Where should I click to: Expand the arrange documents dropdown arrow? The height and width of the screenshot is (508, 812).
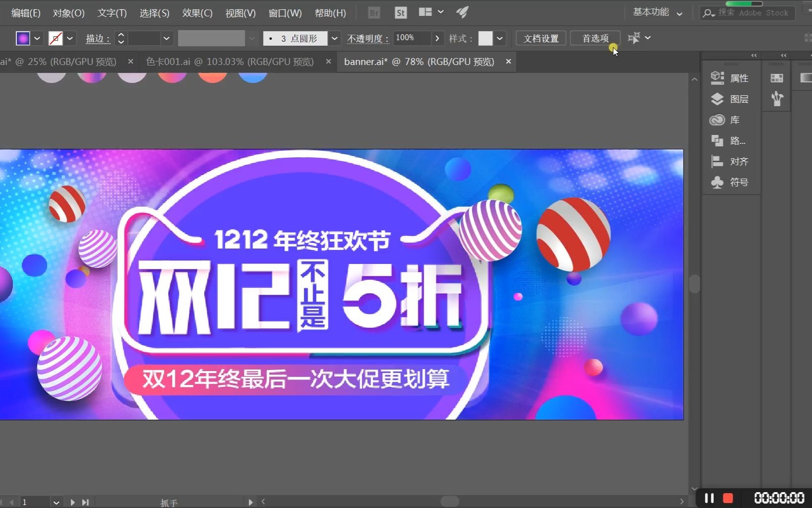441,12
